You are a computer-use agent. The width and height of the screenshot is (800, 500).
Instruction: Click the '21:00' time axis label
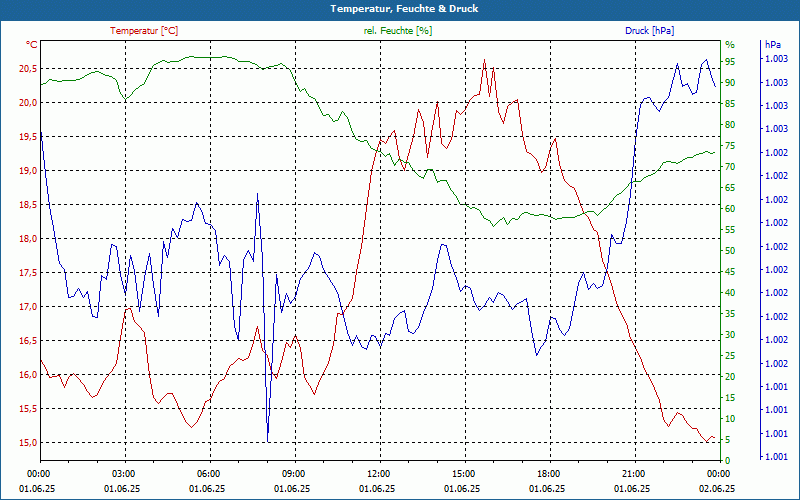coord(632,473)
